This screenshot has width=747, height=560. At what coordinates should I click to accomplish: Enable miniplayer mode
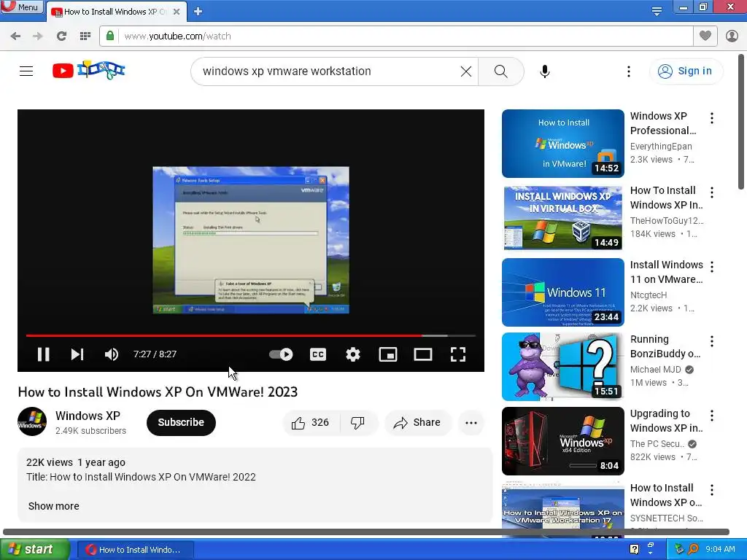(x=388, y=354)
